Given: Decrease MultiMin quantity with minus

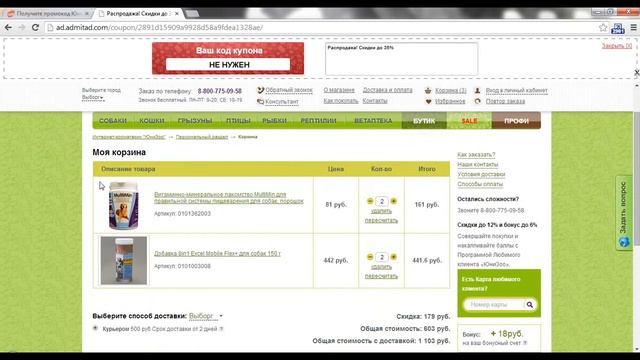Looking at the screenshot, I should pos(370,201).
